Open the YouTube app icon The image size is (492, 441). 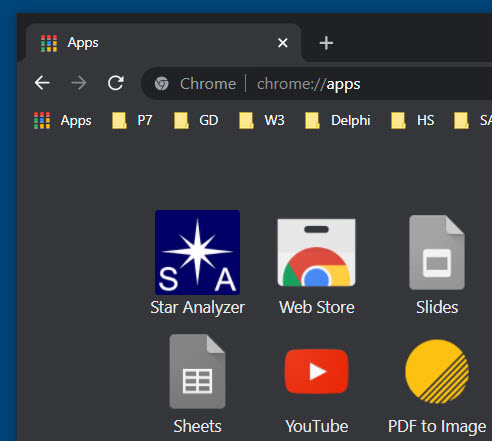tap(316, 371)
